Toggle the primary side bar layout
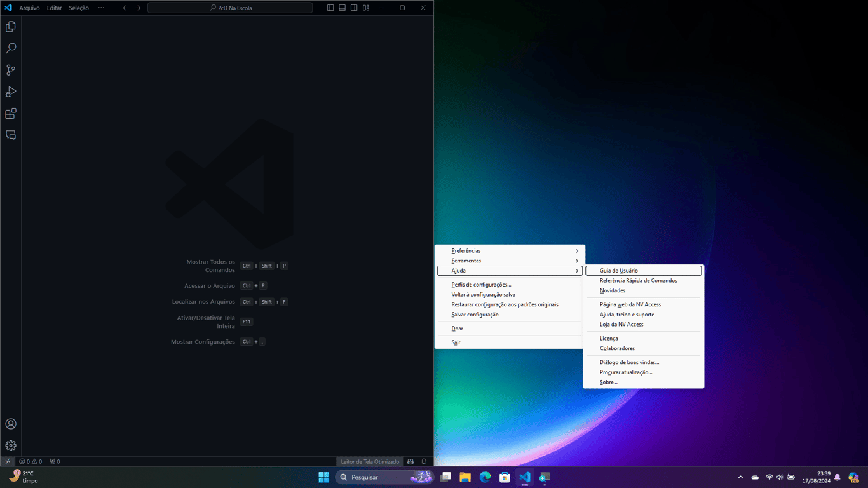The height and width of the screenshot is (488, 868). coord(330,8)
